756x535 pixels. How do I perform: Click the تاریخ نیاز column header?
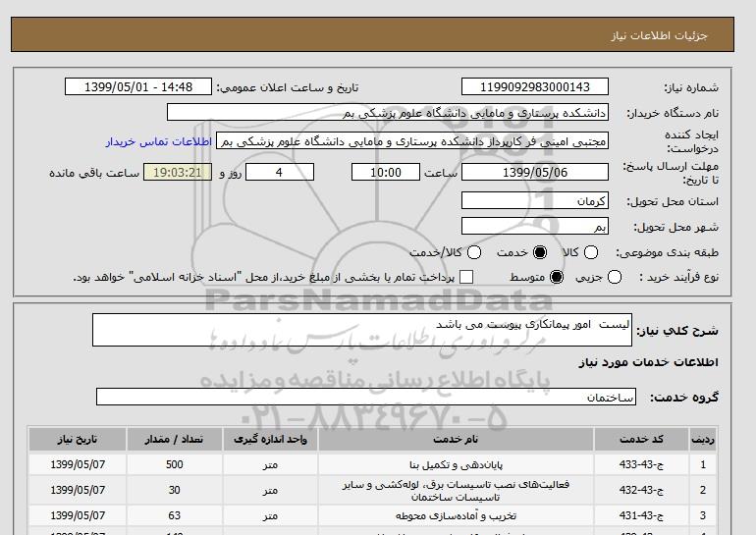[x=78, y=439]
